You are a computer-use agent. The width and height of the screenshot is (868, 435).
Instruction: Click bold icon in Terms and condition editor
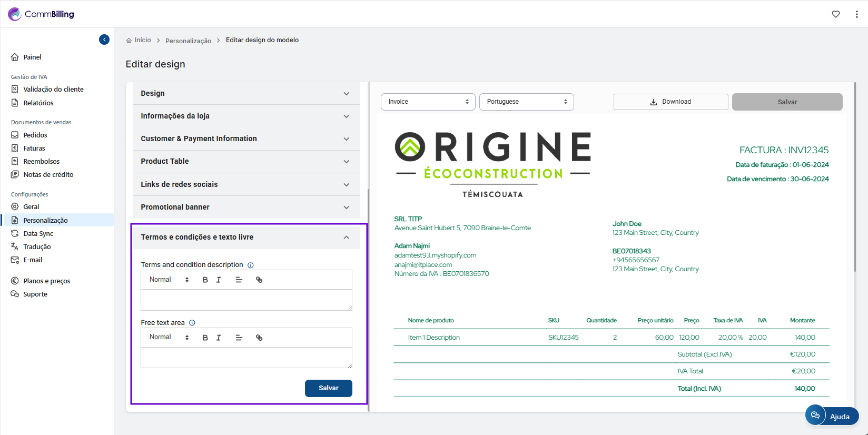[205, 280]
